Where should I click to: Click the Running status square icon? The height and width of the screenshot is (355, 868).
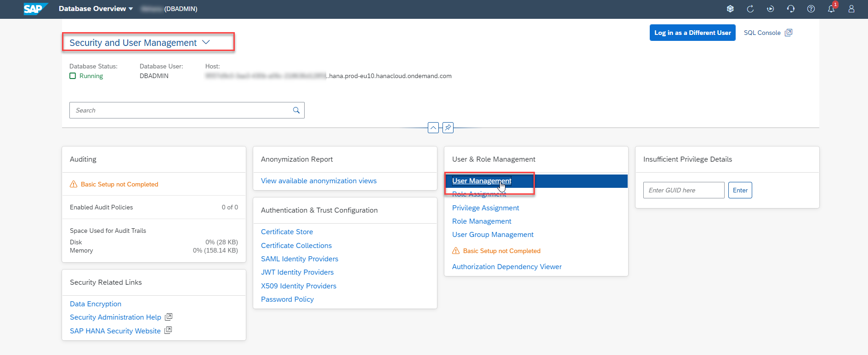73,76
